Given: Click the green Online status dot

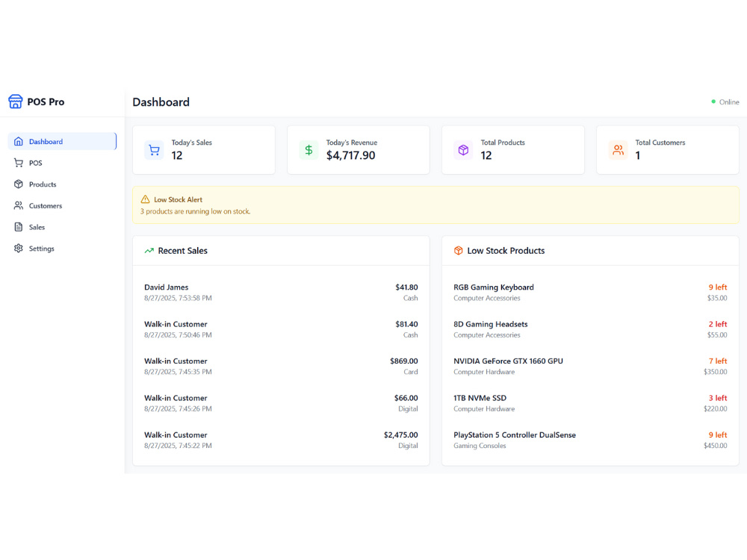Looking at the screenshot, I should click(x=713, y=102).
